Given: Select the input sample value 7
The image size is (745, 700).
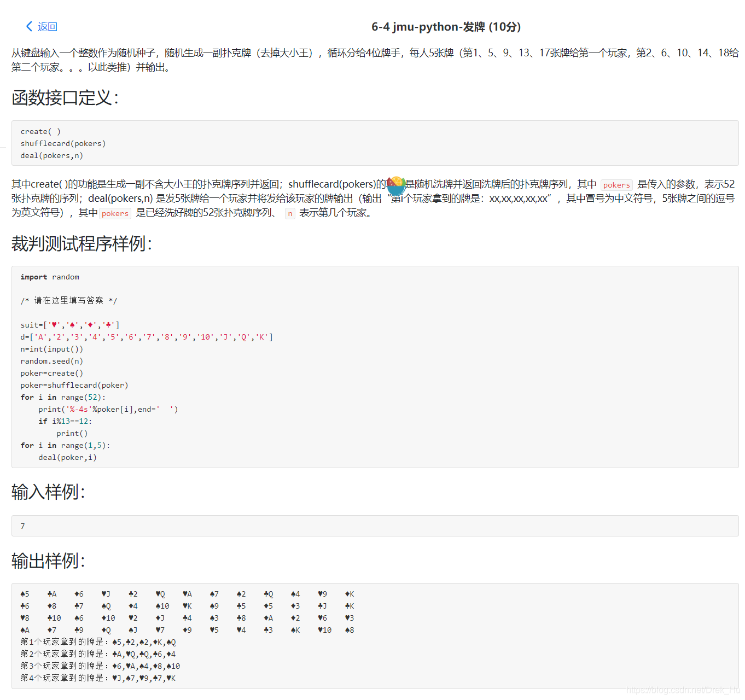Looking at the screenshot, I should 22,526.
